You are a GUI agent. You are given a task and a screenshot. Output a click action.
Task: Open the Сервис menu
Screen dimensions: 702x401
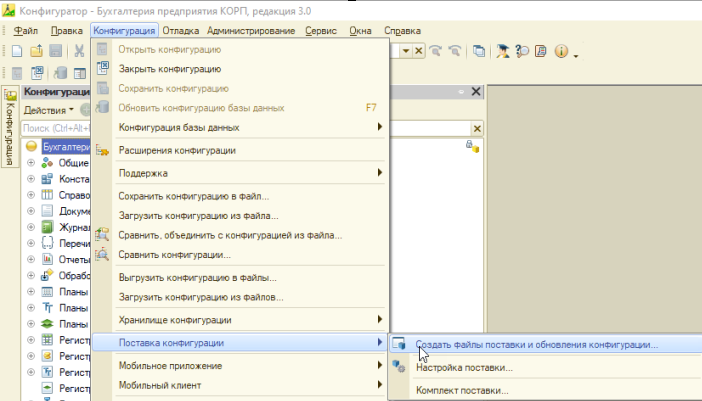pos(321,31)
